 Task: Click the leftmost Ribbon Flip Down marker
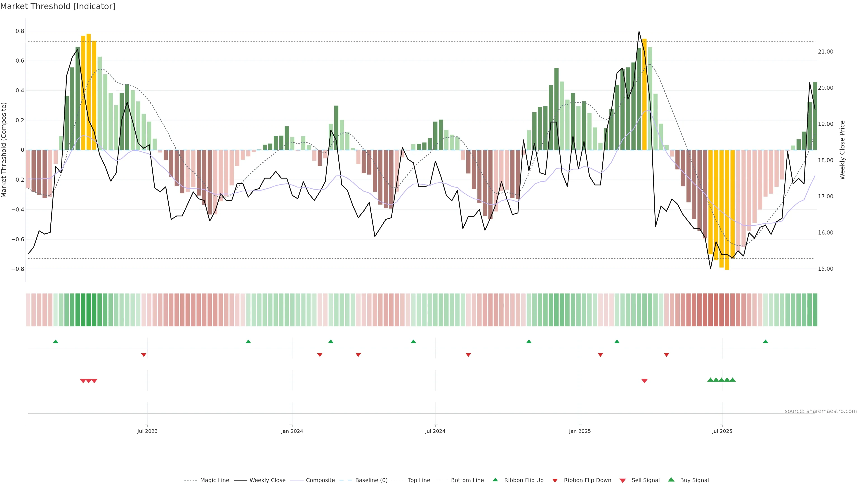click(x=144, y=355)
